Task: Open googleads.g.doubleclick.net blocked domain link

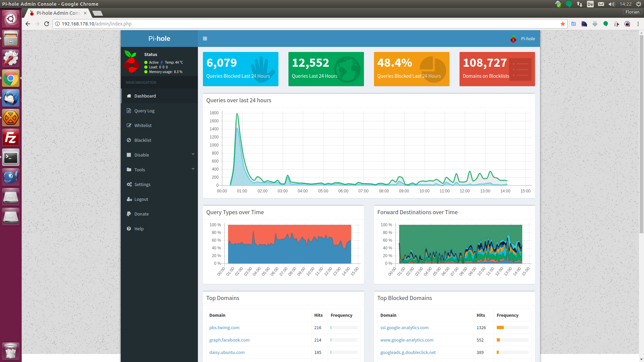Action: (x=408, y=352)
